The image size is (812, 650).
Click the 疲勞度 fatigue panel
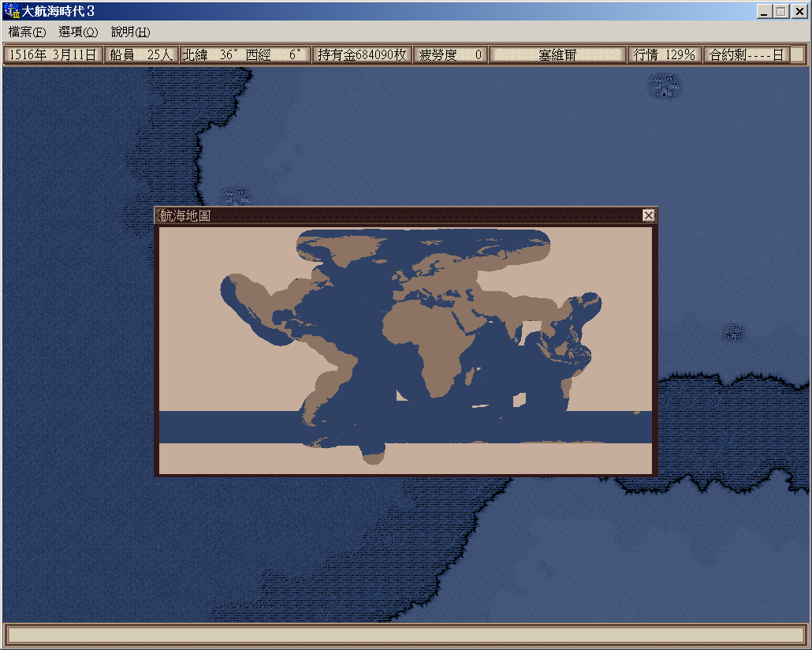[450, 55]
